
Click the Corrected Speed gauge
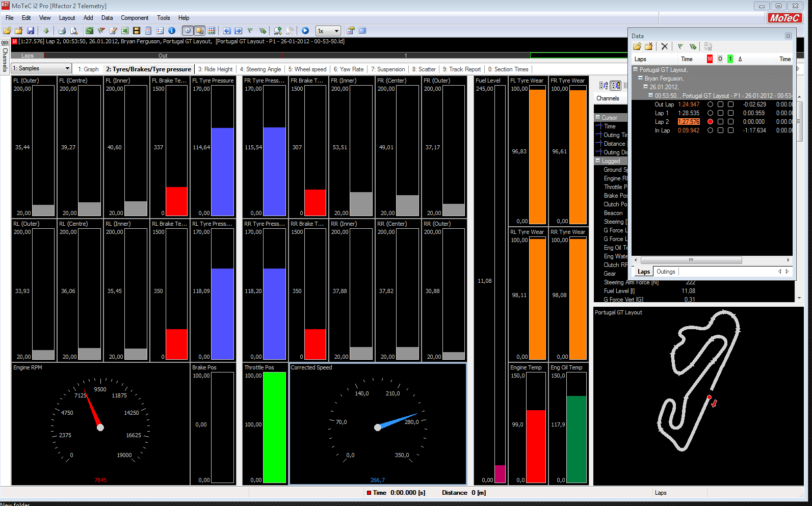(378, 423)
